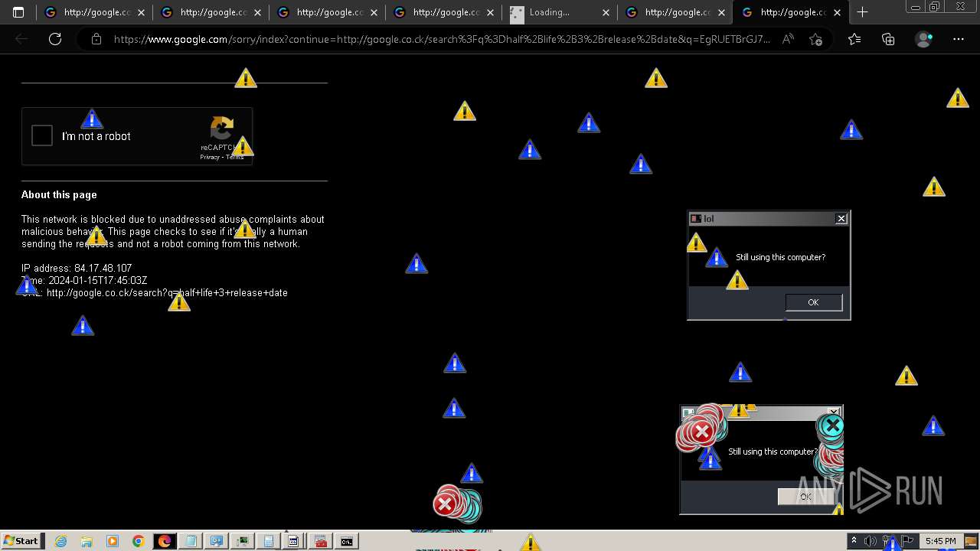Image resolution: width=980 pixels, height=551 pixels.
Task: Open Windows Explorer folder icon
Action: pyautogui.click(x=87, y=541)
